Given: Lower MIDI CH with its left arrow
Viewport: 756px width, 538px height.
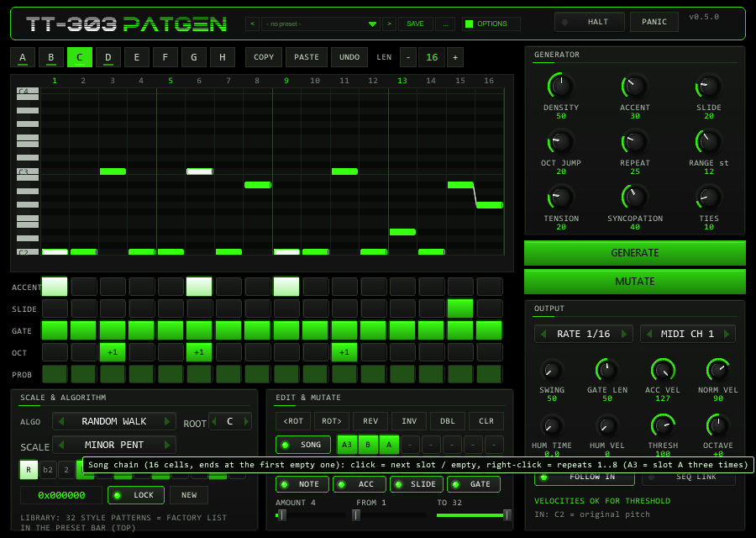Looking at the screenshot, I should (x=649, y=334).
